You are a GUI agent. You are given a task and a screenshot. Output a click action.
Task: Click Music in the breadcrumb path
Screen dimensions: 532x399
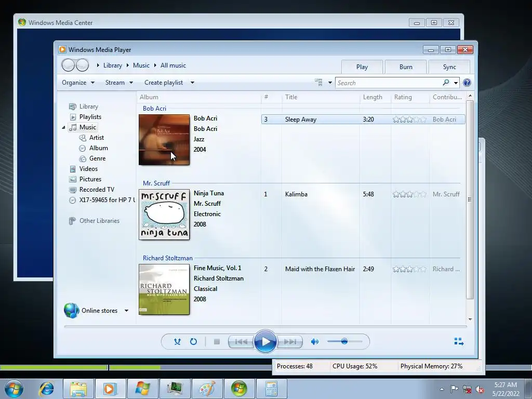(141, 65)
